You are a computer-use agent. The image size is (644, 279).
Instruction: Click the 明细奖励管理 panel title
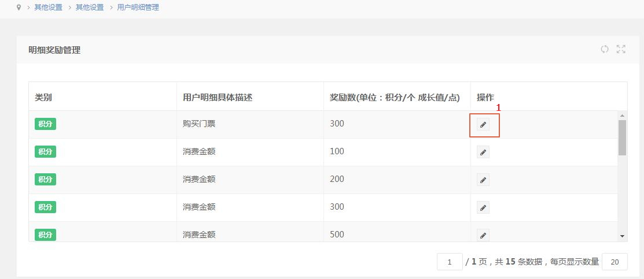54,50
